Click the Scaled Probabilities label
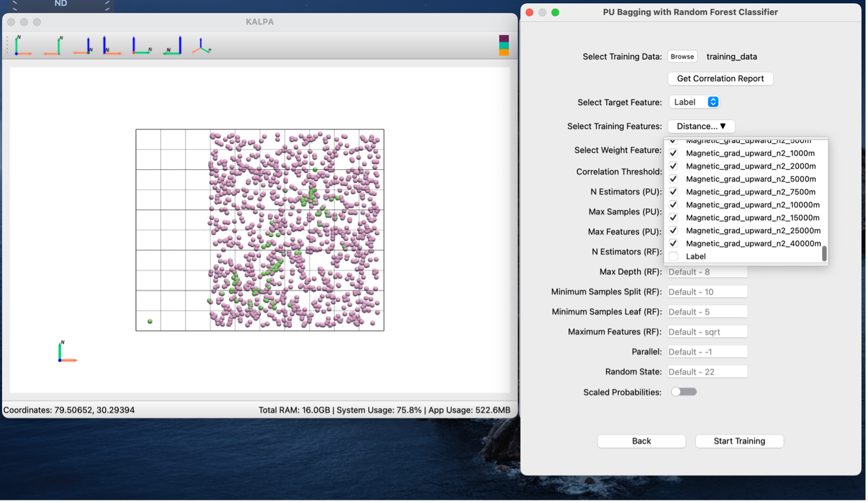Screen dimensions: 868x503 tap(622, 392)
